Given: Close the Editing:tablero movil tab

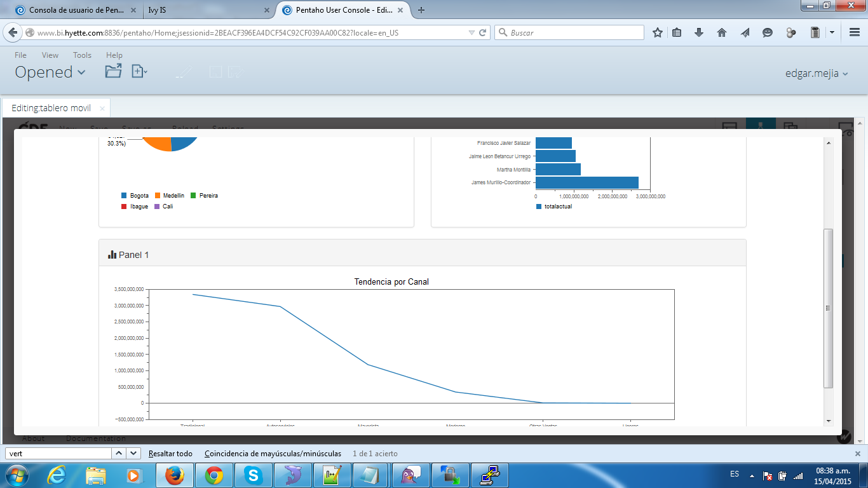Looking at the screenshot, I should (x=102, y=108).
